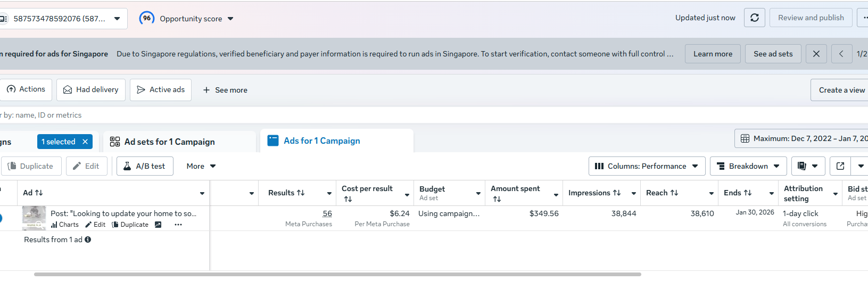Open the Charts icon for the ad
This screenshot has height=289, width=868.
[x=65, y=225]
